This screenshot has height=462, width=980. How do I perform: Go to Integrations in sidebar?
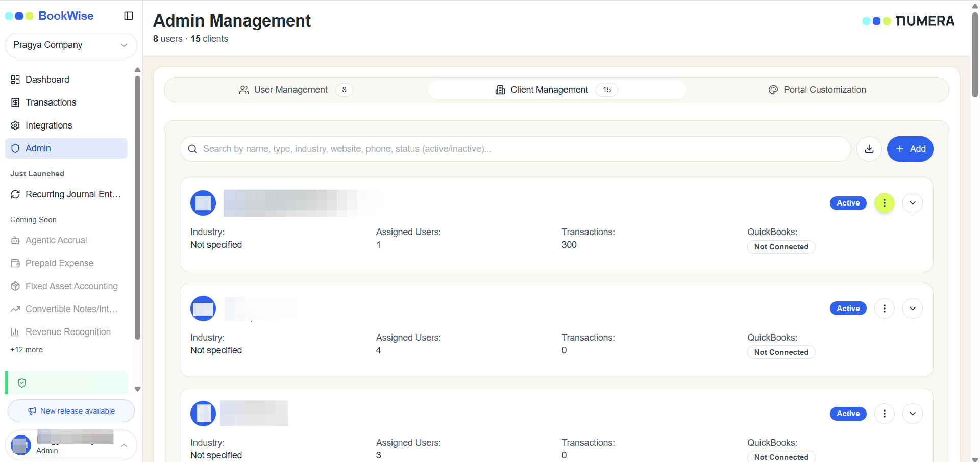tap(66, 125)
